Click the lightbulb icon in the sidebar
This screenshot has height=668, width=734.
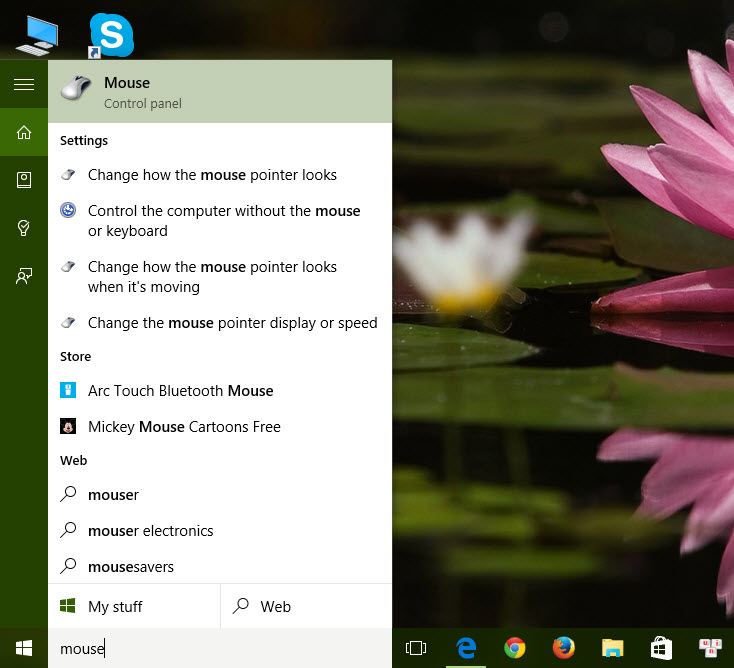pos(24,228)
